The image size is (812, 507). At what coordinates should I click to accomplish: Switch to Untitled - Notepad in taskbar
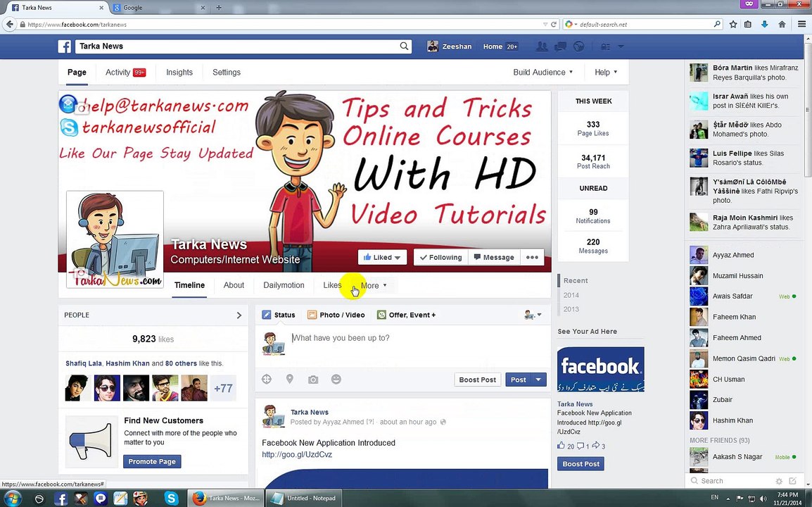(304, 498)
